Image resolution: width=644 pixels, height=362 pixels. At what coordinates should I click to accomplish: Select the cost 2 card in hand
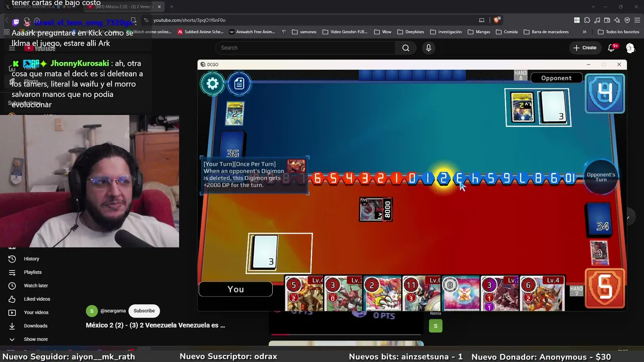pos(382,293)
